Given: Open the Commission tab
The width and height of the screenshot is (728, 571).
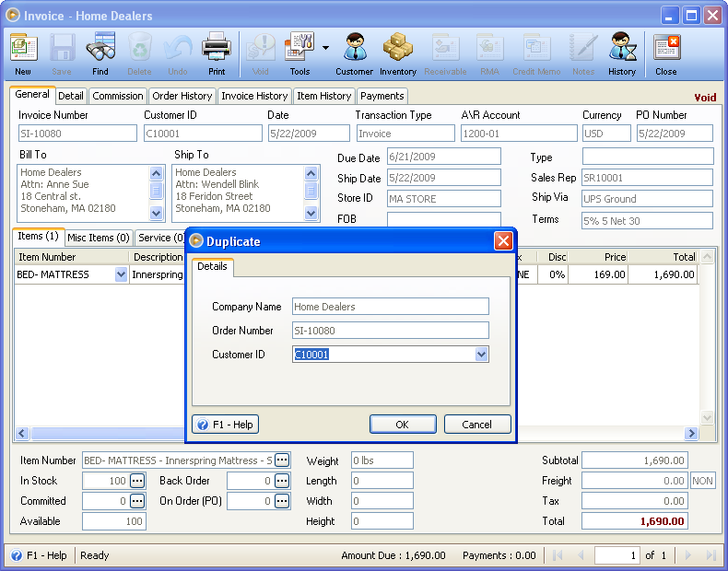Looking at the screenshot, I should tap(118, 96).
